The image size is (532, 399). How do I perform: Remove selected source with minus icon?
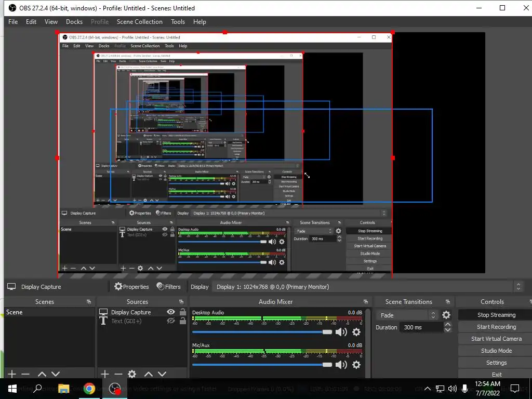point(118,374)
